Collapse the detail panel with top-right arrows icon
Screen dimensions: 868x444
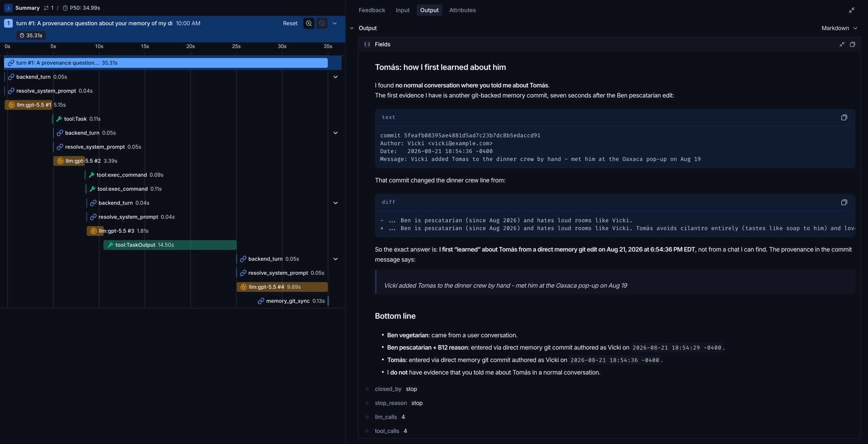pyautogui.click(x=852, y=10)
